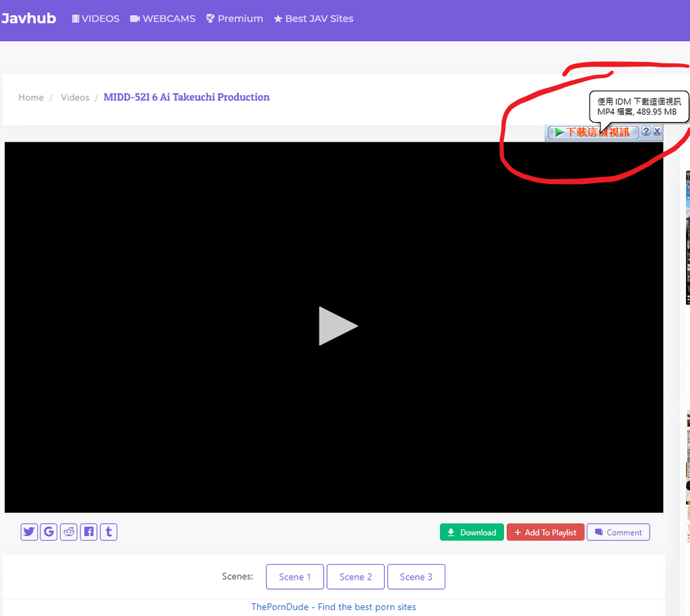Screen dimensions: 690x616
Task: Open the WEBCAMS section
Action: (x=162, y=18)
